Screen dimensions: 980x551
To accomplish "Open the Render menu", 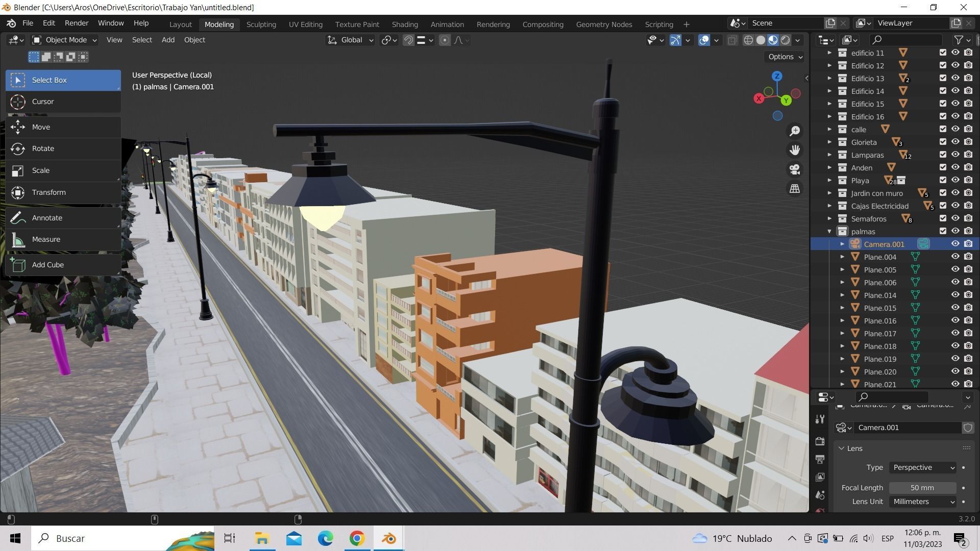I will [x=77, y=23].
